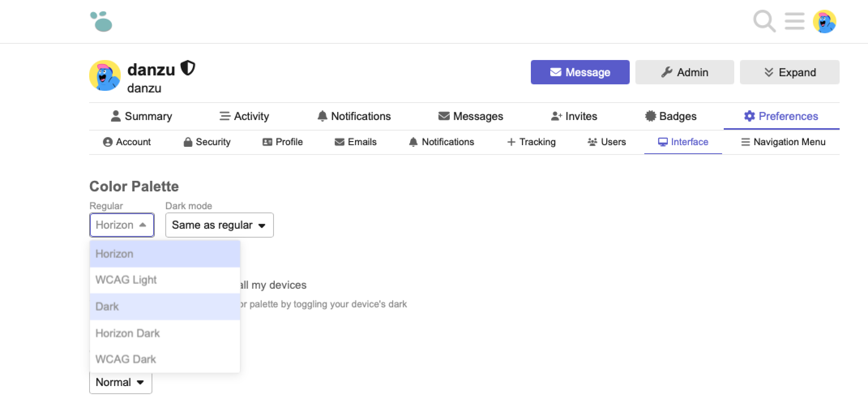The image size is (868, 399).
Task: Click the shield icon next to danzu
Action: [188, 69]
